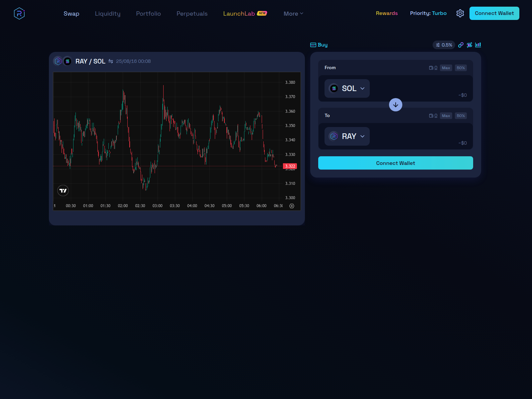Open slippage tolerance 0.5% settings
The width and height of the screenshot is (532, 399).
click(x=444, y=45)
